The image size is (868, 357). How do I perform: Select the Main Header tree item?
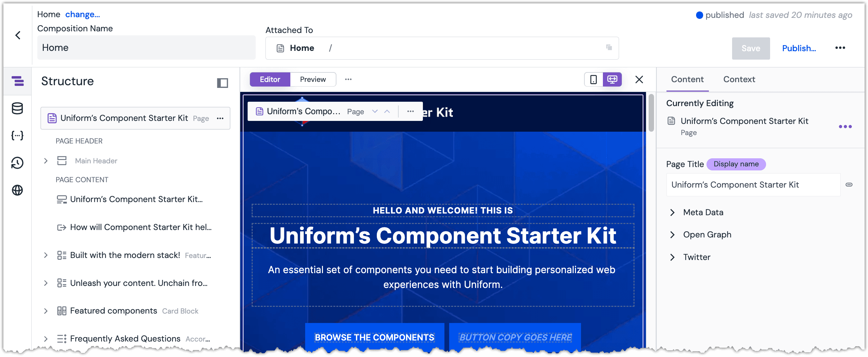point(96,161)
